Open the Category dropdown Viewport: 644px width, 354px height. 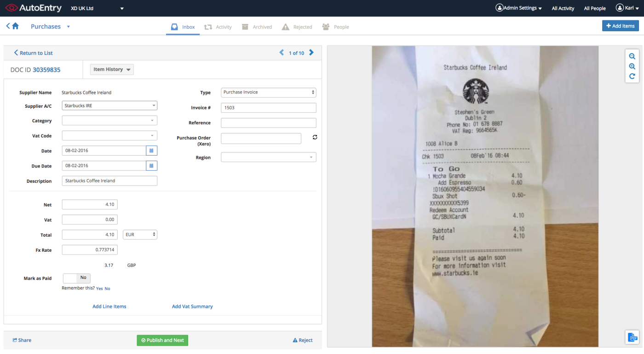pyautogui.click(x=109, y=121)
